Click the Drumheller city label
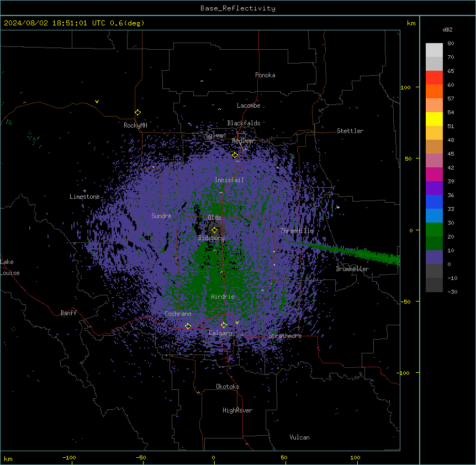Screen dimensions: 476x465 (352, 269)
